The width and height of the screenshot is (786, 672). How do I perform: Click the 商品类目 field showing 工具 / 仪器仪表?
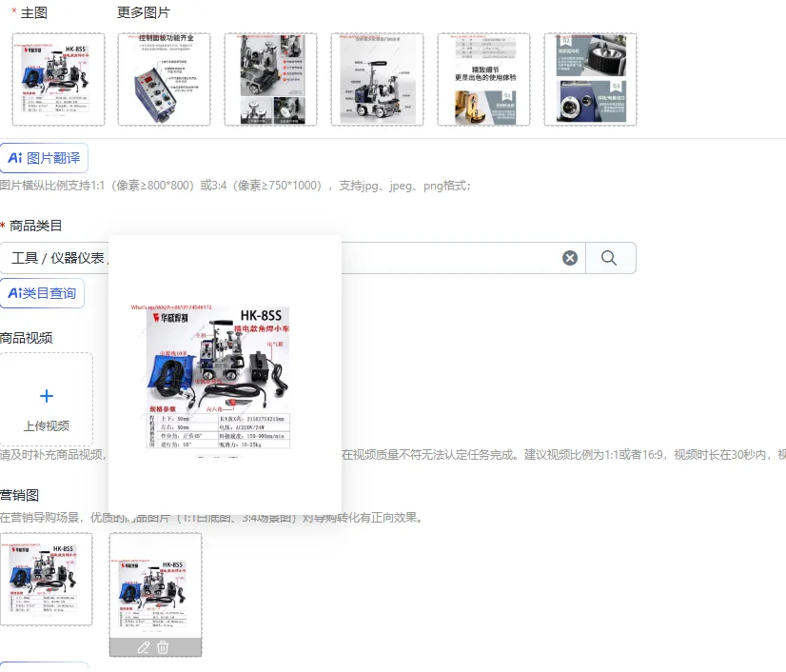[293, 258]
